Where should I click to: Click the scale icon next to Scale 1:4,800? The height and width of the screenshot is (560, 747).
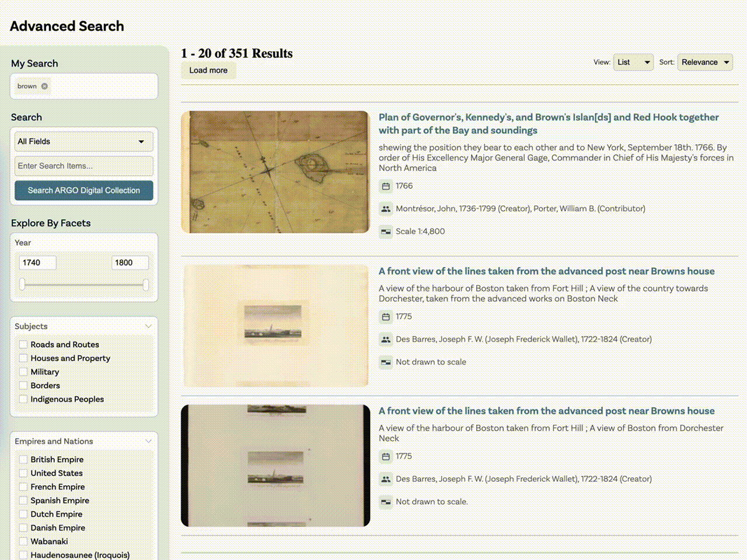(x=386, y=232)
